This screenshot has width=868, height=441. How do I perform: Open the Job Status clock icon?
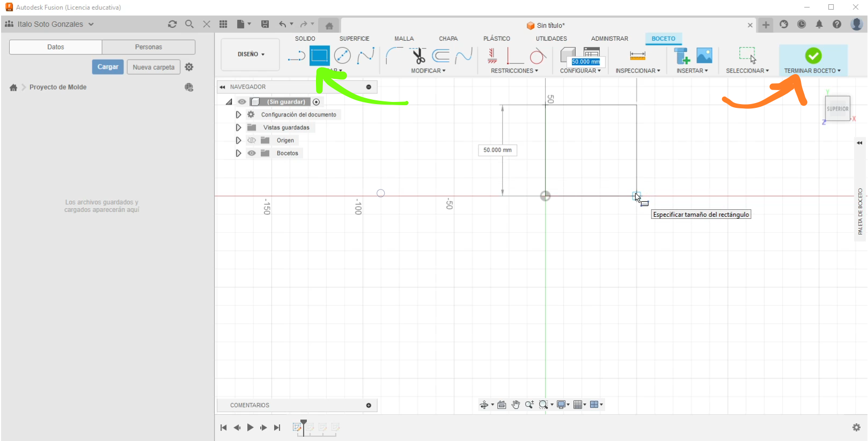[801, 24]
